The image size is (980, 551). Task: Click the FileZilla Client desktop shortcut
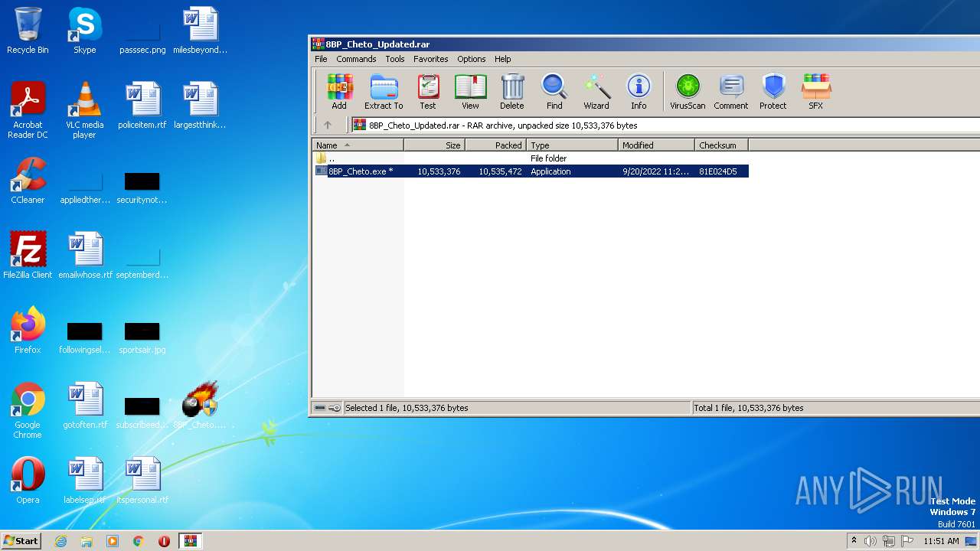pos(28,256)
